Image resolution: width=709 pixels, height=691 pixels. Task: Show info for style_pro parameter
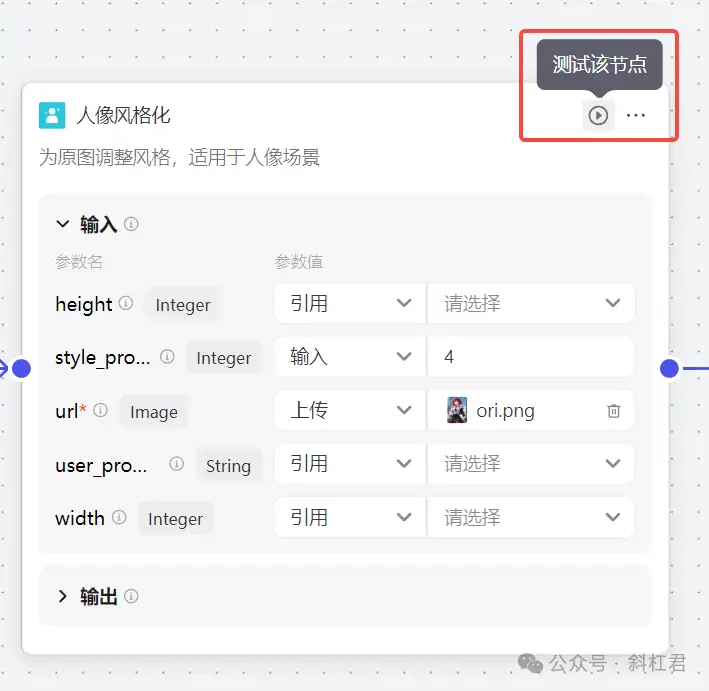167,356
